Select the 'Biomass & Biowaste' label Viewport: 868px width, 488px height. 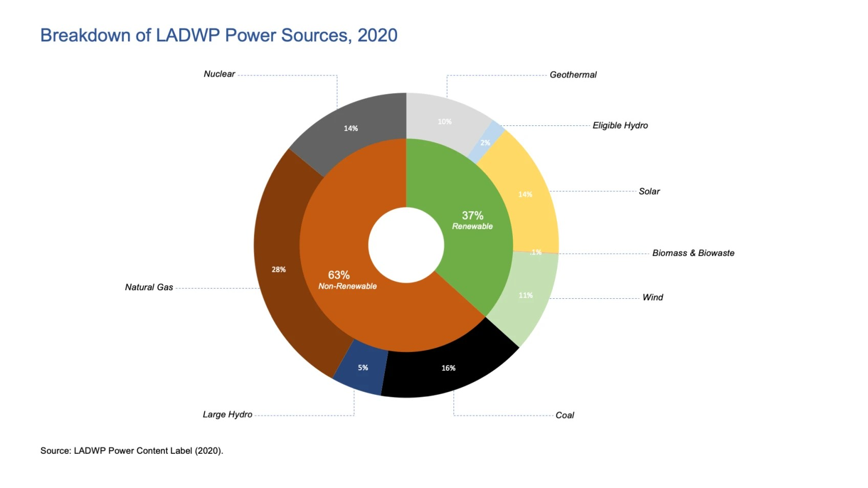coord(693,253)
